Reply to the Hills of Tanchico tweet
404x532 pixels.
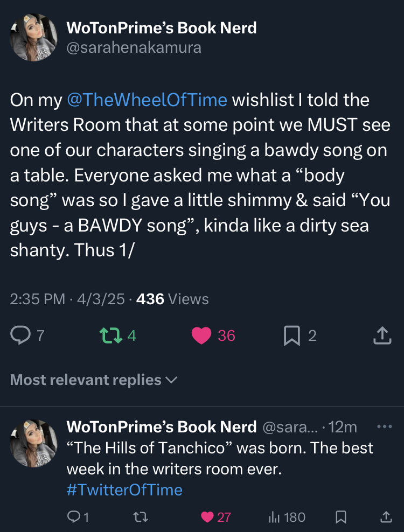[x=73, y=517]
